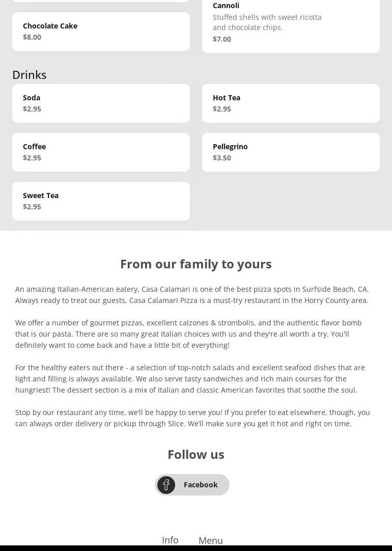
Task: Open the Facebook link label
Action: [201, 485]
